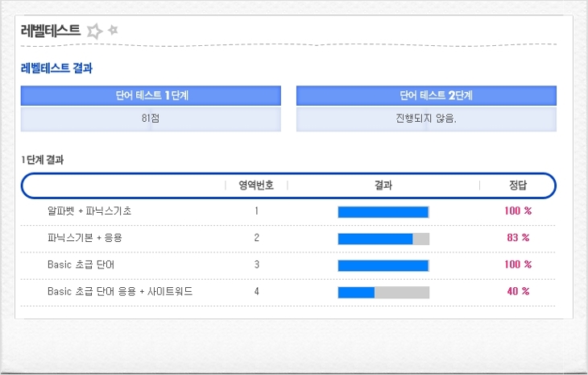588x375 pixels.
Task: Click the large star icon beside 레벨테스트 title
Action: tap(95, 31)
